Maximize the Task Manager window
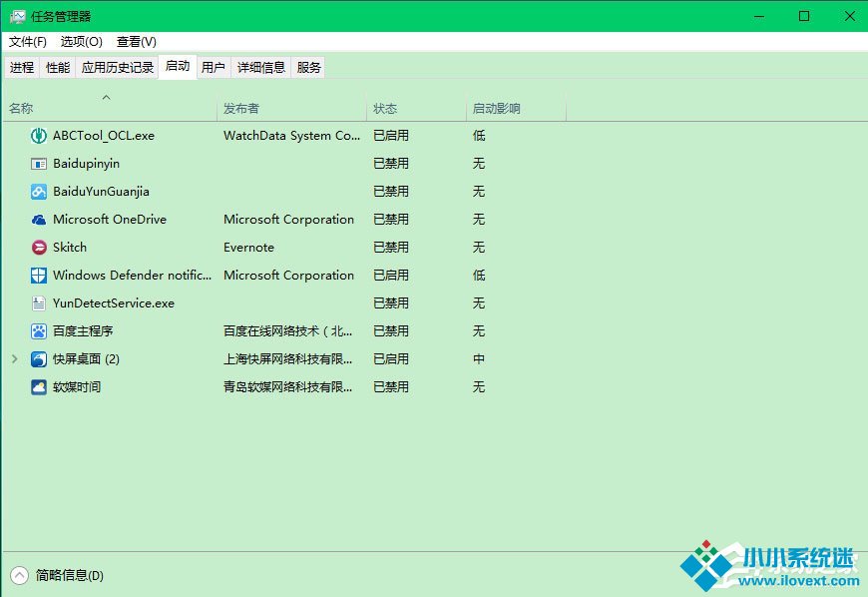The height and width of the screenshot is (597, 868). [804, 16]
